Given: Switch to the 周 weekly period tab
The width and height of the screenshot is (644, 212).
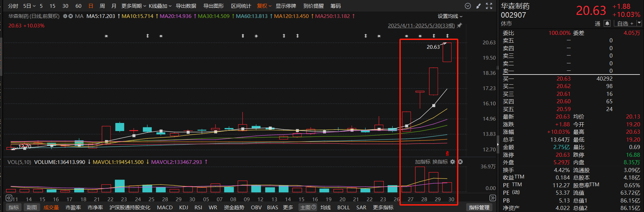Looking at the screenshot, I should pyautogui.click(x=102, y=6).
